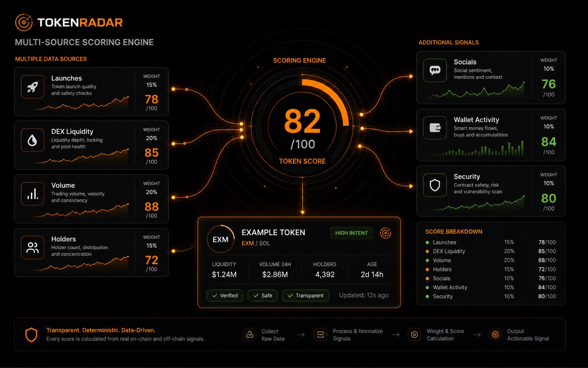Select the Holders row in Score Breakdown

pos(491,269)
